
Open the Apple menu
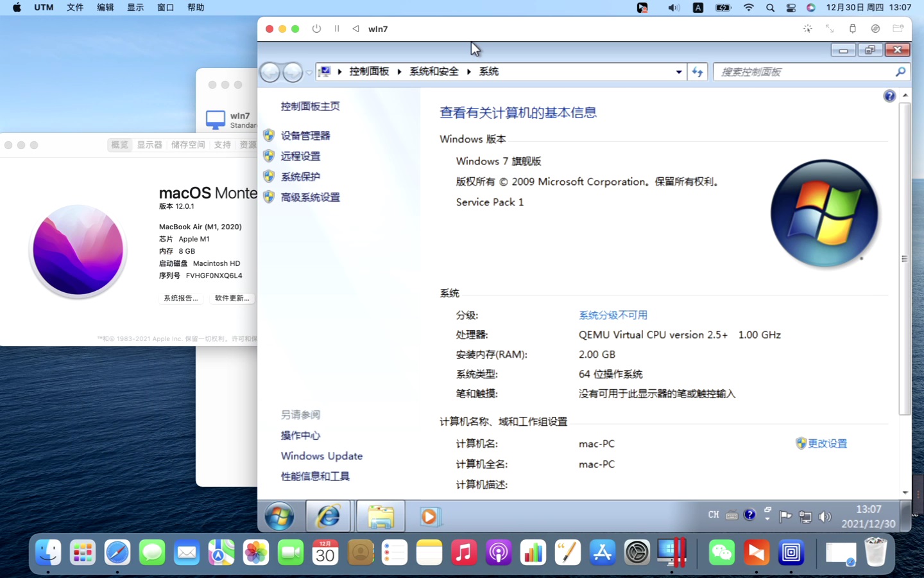click(x=17, y=8)
